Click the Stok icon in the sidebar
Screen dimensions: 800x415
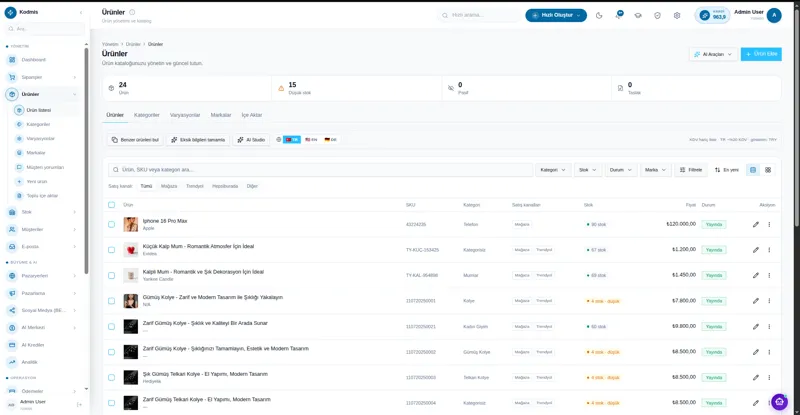tap(12, 212)
